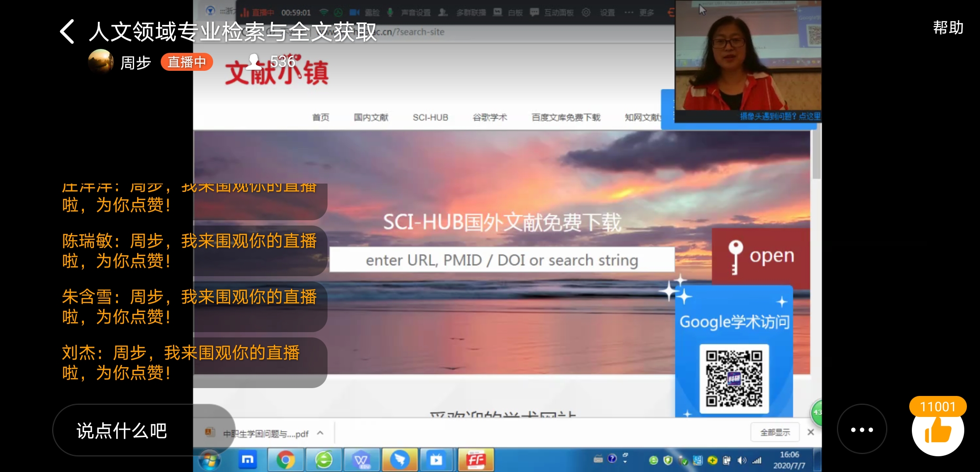
Task: Open the three-dots more options button
Action: pos(862,430)
